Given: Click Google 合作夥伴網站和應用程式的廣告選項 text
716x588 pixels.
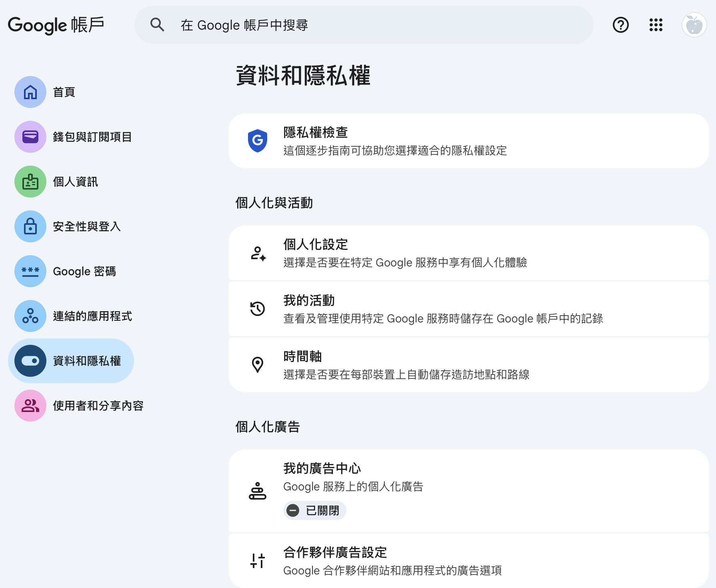Looking at the screenshot, I should pyautogui.click(x=392, y=571).
